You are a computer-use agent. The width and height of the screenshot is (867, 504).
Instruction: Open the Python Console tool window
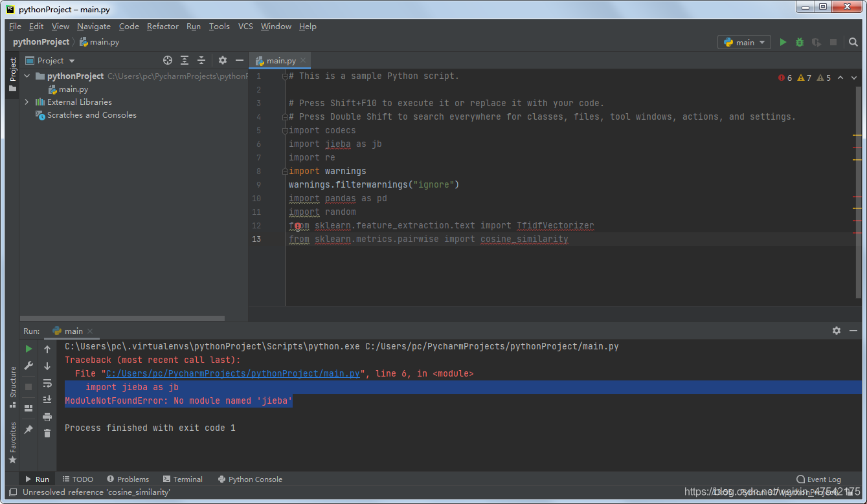tap(250, 479)
